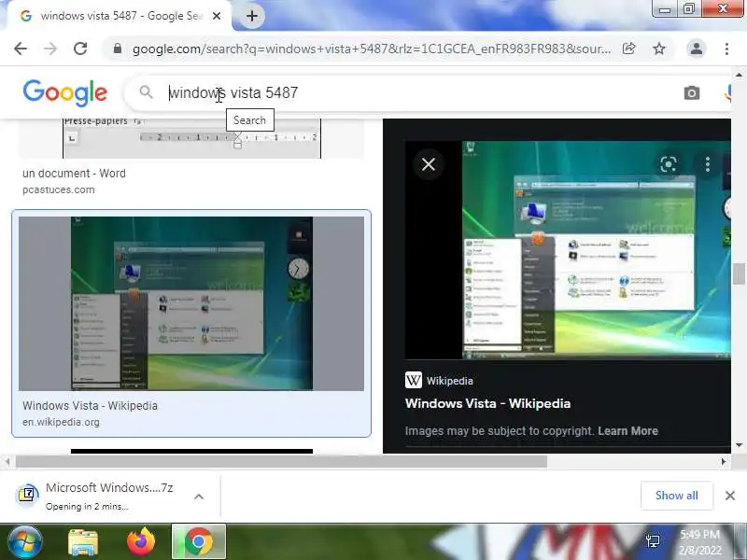Reload the page with the refresh icon
The width and height of the screenshot is (747, 560).
(x=80, y=49)
